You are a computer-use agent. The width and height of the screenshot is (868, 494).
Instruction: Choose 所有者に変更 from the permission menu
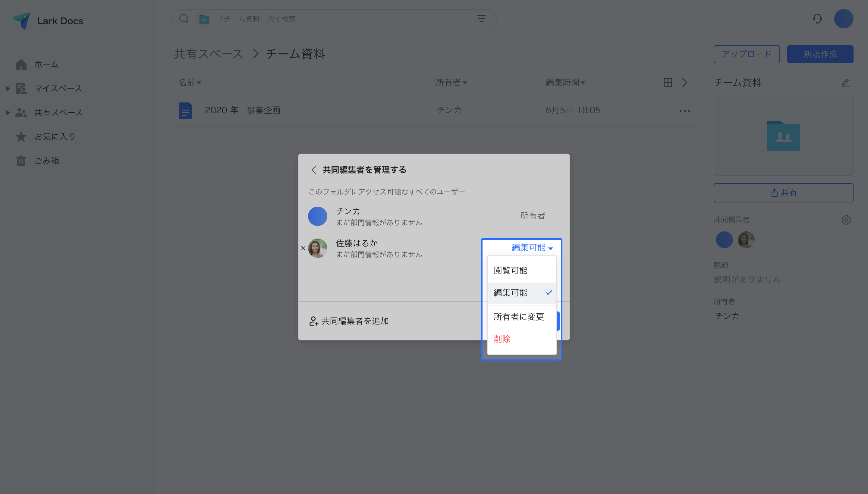[x=522, y=317]
